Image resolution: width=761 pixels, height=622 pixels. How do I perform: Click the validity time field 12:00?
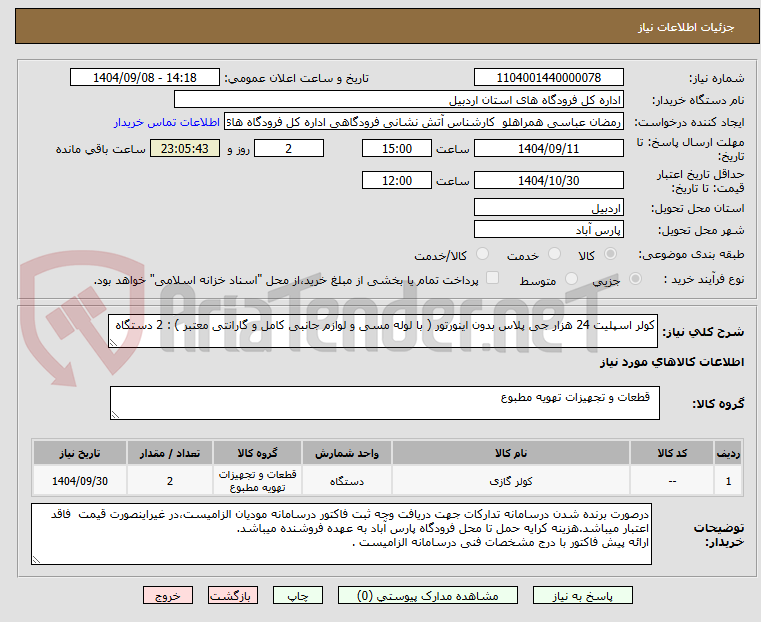coord(397,180)
